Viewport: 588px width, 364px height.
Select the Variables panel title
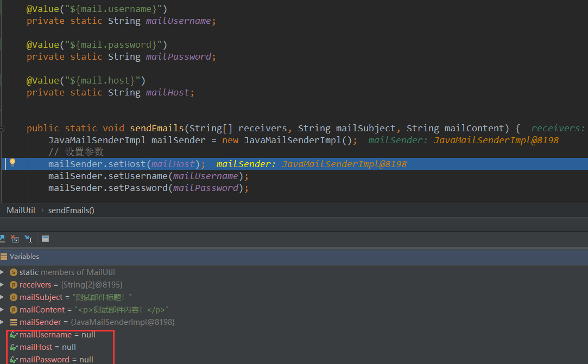(24, 257)
